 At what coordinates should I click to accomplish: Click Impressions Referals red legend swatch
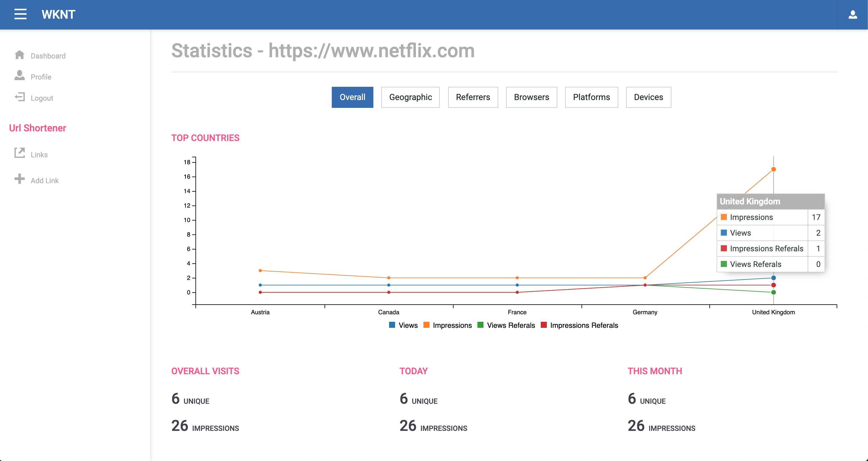(543, 325)
